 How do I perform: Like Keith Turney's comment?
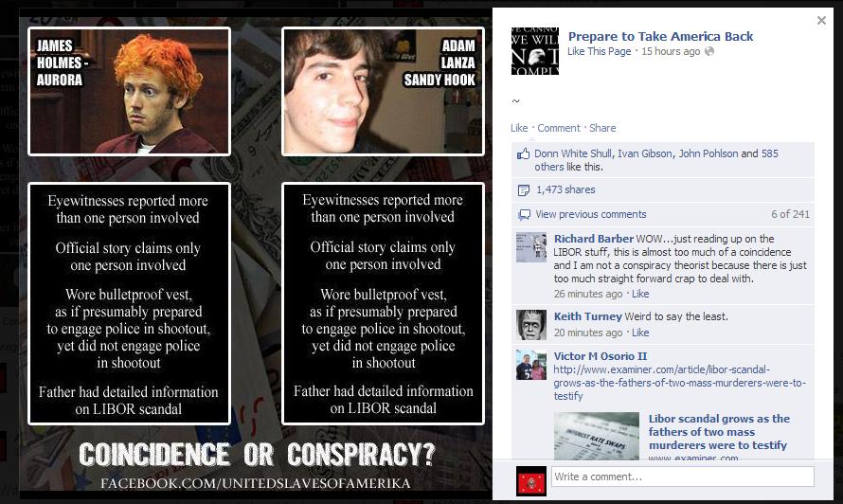[x=640, y=333]
